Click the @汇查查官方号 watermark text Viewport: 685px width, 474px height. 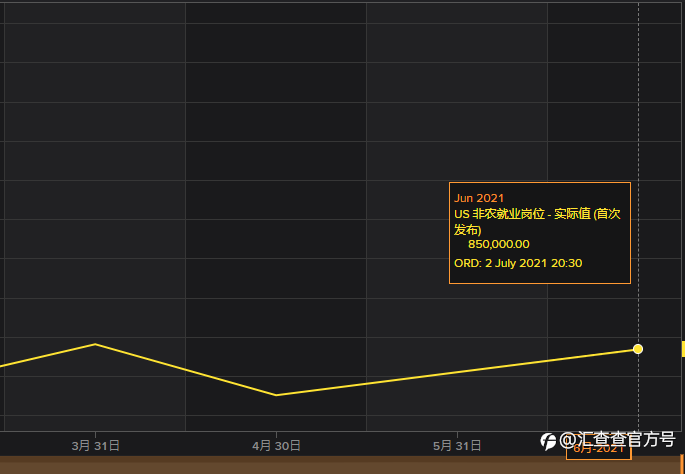tap(617, 440)
